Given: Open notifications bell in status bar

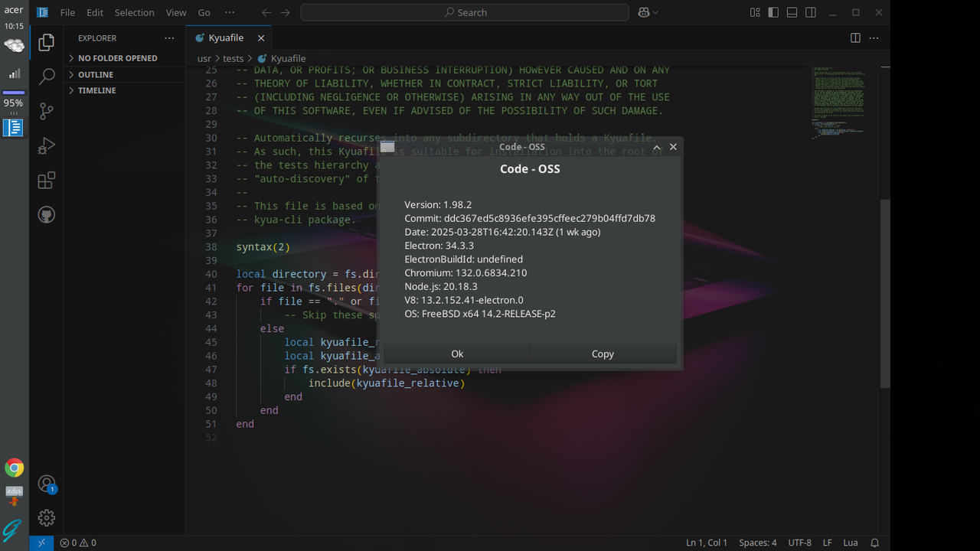Looking at the screenshot, I should 874,543.
